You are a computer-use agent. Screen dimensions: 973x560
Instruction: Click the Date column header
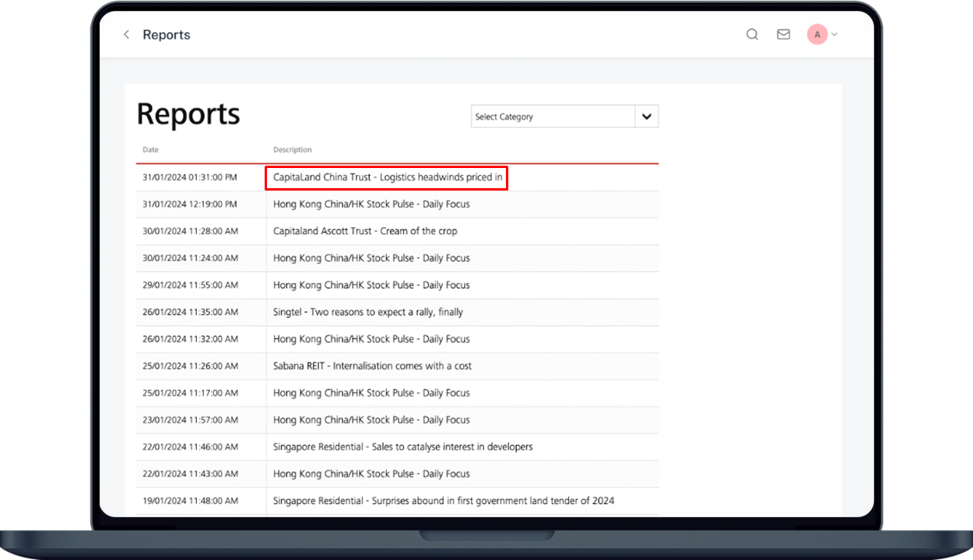[x=150, y=149]
